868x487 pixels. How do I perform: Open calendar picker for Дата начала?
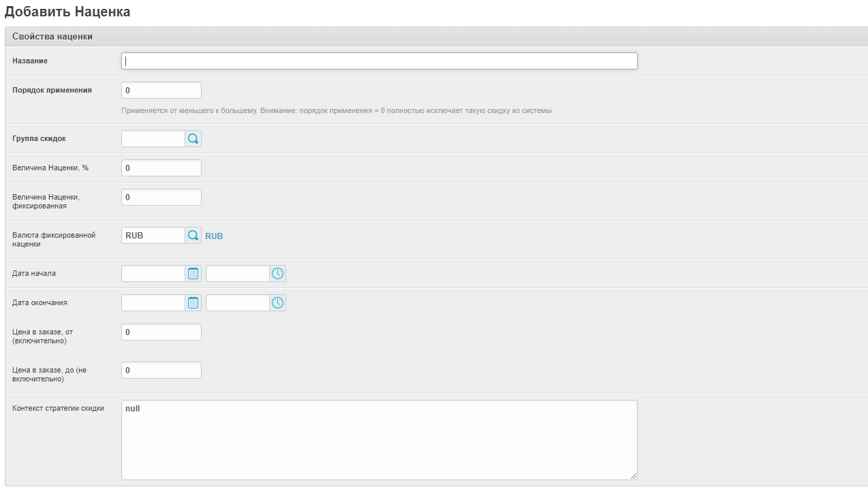pos(193,274)
